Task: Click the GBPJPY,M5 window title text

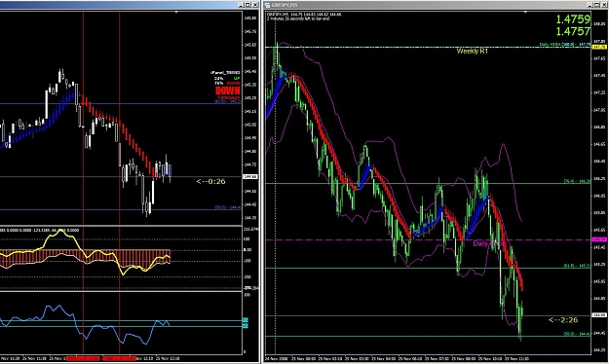Action: click(x=285, y=5)
